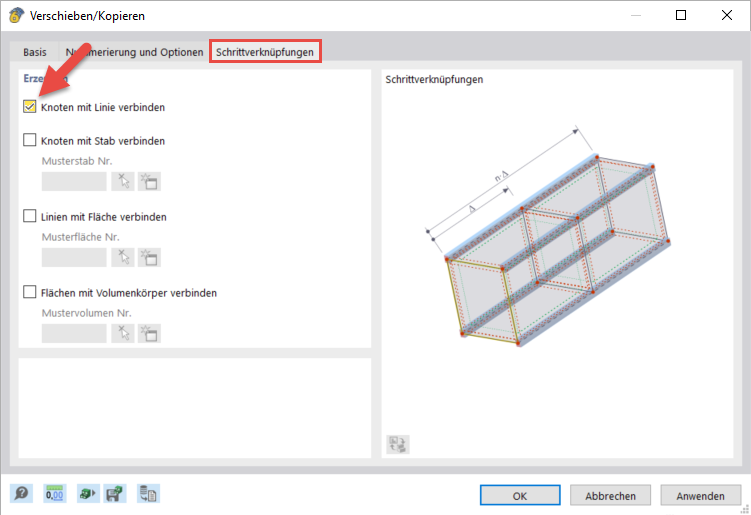Click the Musterfläche Nr. input field
Screen dimensions: 751x515
point(74,258)
